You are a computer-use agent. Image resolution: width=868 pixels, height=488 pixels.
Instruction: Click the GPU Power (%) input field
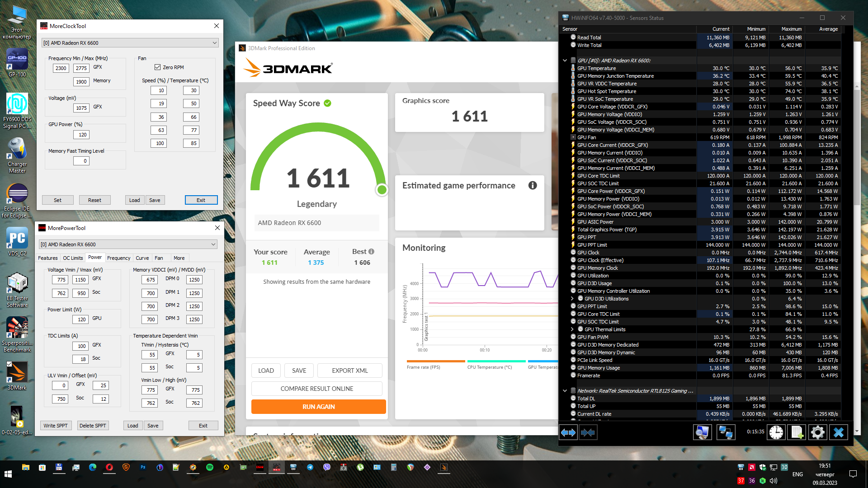(x=81, y=135)
